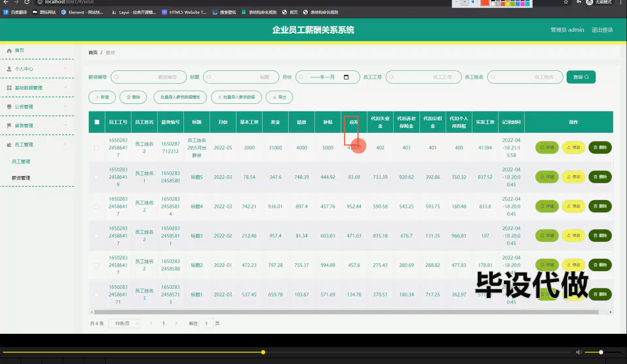Check the 标题3 row checkbox
This screenshot has width=627, height=364.
point(96,236)
